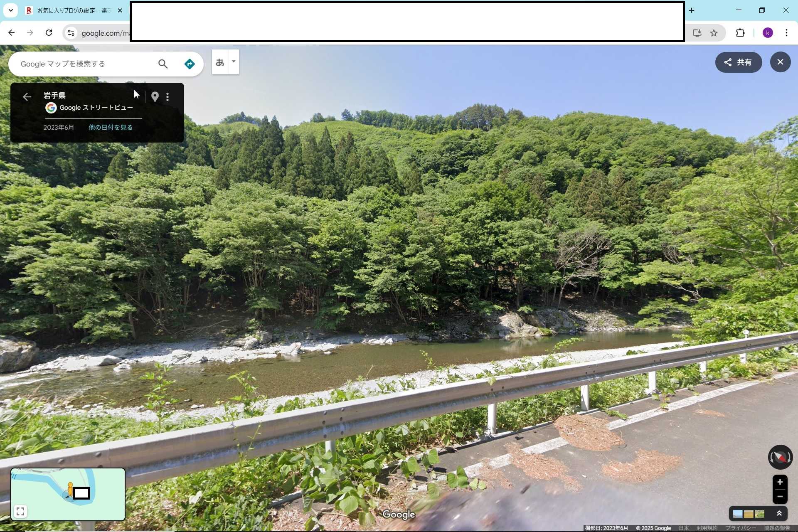Switch to the お気に入りブログの設定 tab

click(x=71, y=10)
